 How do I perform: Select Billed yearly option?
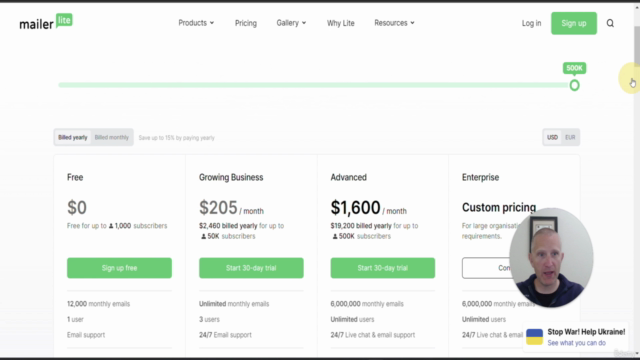click(73, 138)
